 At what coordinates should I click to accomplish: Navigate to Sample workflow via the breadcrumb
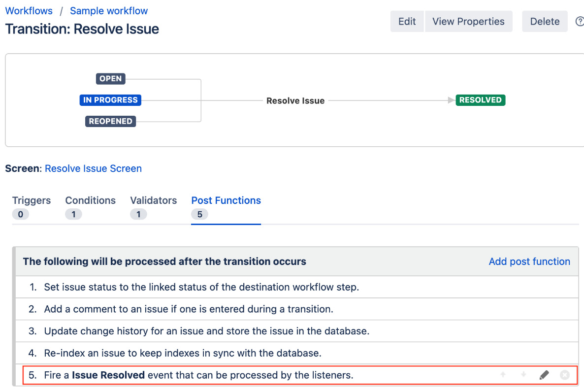click(108, 10)
